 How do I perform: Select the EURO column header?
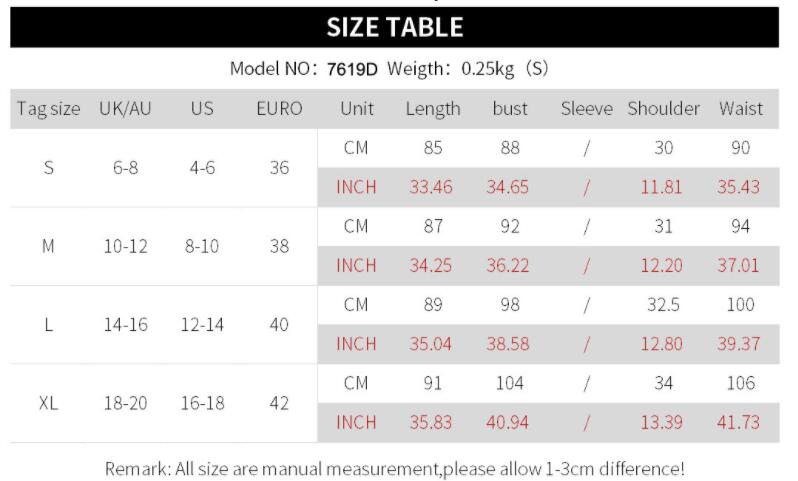279,109
